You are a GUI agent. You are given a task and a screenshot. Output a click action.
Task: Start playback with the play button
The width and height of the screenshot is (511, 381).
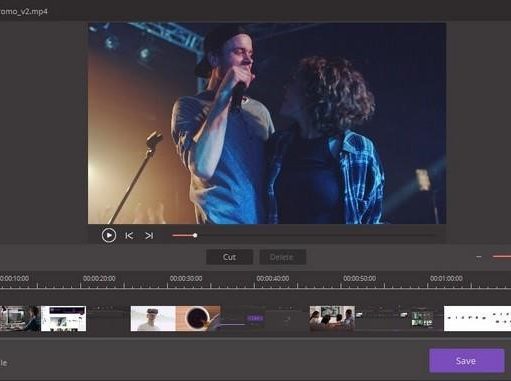click(x=109, y=235)
